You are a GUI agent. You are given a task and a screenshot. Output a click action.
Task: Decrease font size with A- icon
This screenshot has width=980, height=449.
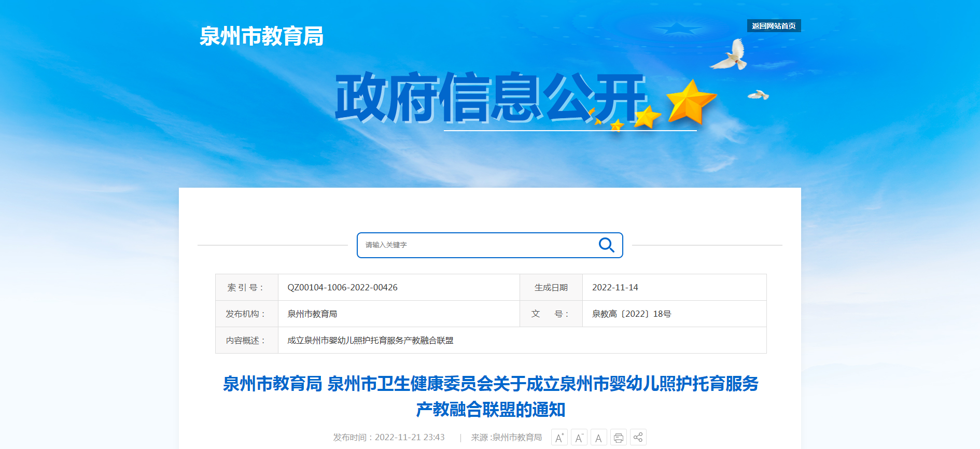579,438
